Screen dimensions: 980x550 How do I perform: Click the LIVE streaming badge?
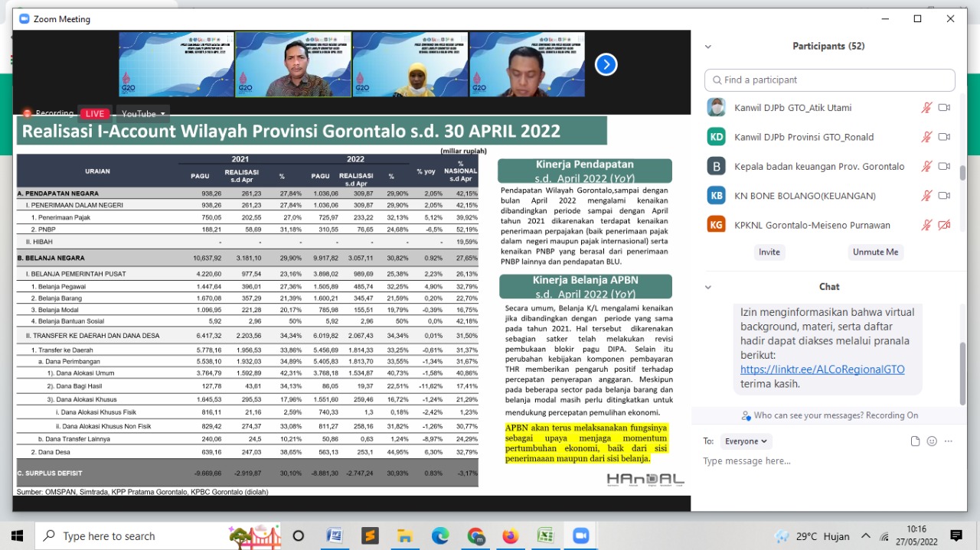tap(94, 113)
